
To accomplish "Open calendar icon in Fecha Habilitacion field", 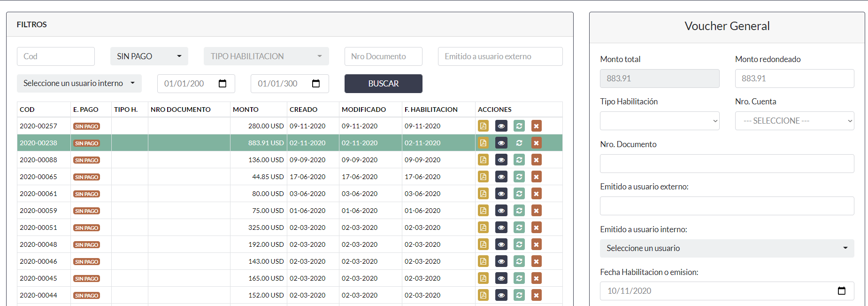I will pos(841,291).
